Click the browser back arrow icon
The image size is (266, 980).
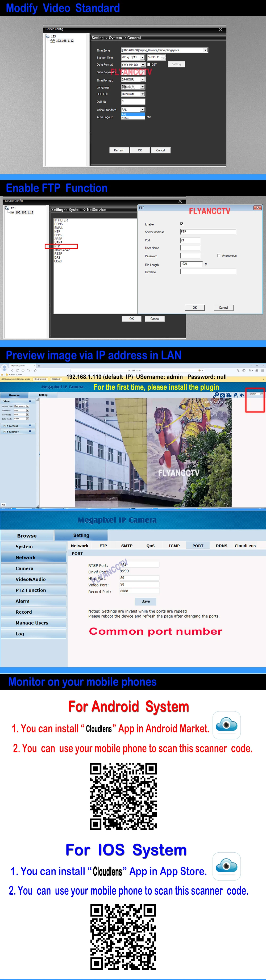coord(12,370)
